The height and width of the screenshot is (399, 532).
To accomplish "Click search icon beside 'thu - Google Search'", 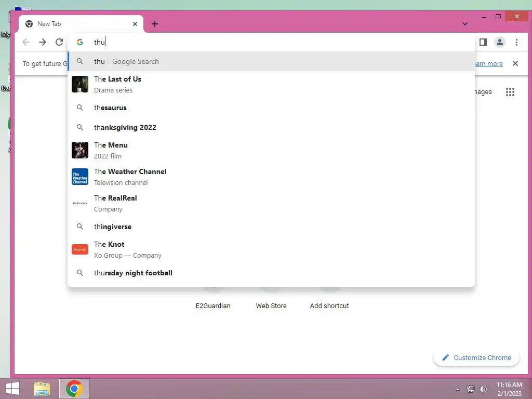I will tap(79, 61).
